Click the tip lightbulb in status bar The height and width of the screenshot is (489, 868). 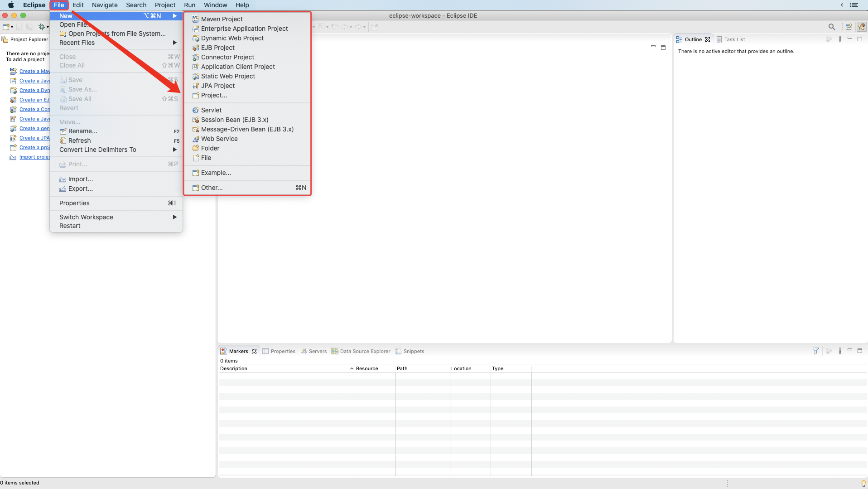pyautogui.click(x=863, y=483)
